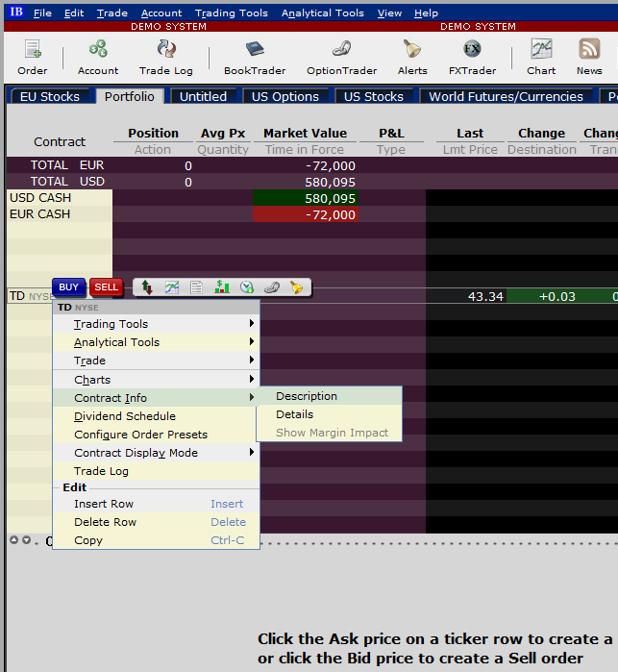Click the Avg Px column header
The height and width of the screenshot is (672, 618).
(x=223, y=134)
